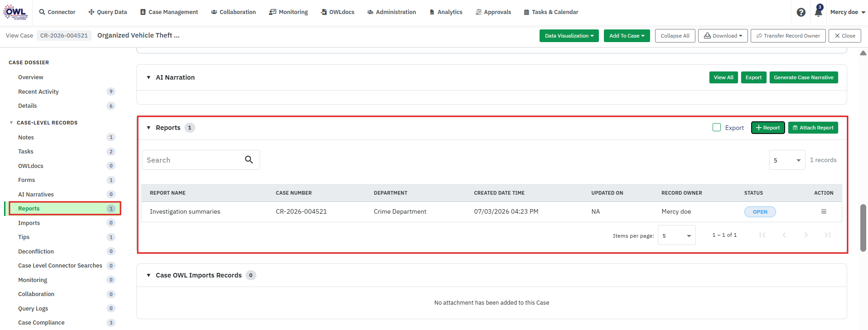Open page size dropdown beside 1 records
This screenshot has width=868, height=330.
pyautogui.click(x=787, y=160)
